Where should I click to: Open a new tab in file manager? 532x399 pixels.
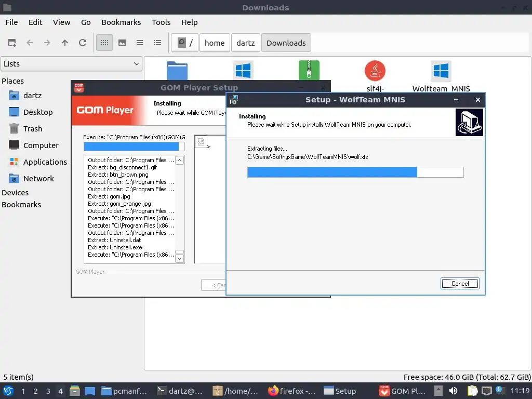tap(12, 43)
